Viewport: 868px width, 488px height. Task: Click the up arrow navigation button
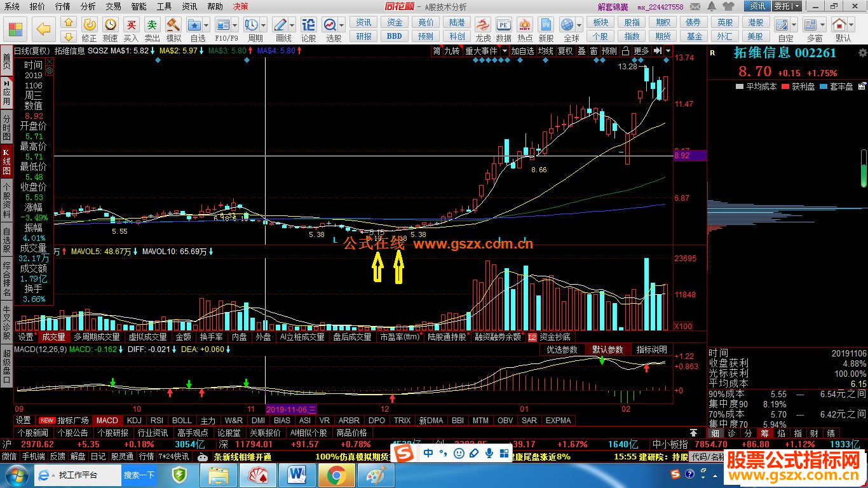(x=69, y=22)
